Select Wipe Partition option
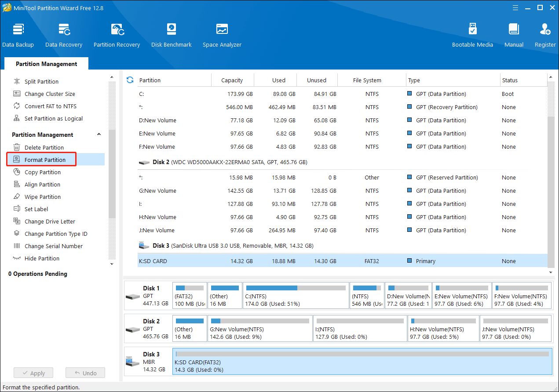 pos(42,197)
